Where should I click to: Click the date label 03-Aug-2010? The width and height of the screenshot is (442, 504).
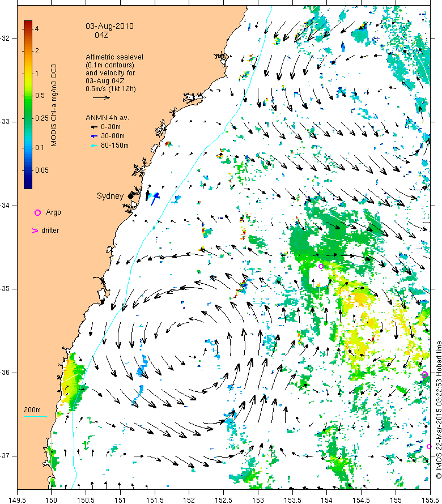[x=110, y=27]
